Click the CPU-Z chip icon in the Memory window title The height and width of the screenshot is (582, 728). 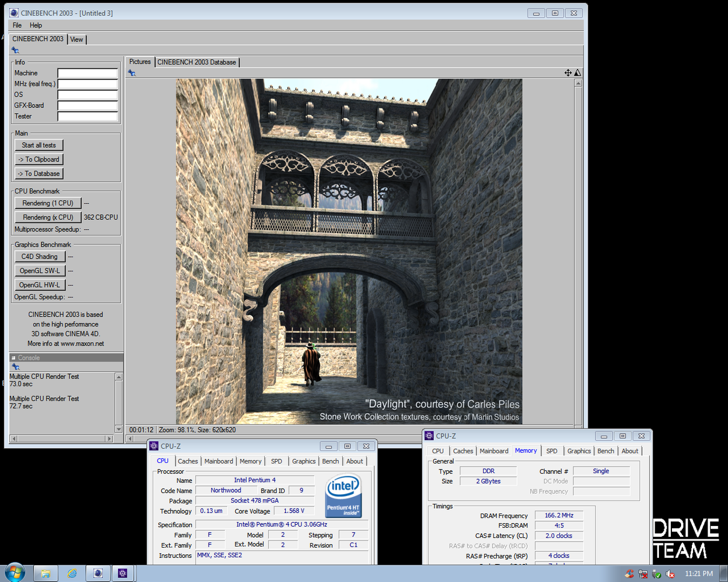pyautogui.click(x=429, y=436)
